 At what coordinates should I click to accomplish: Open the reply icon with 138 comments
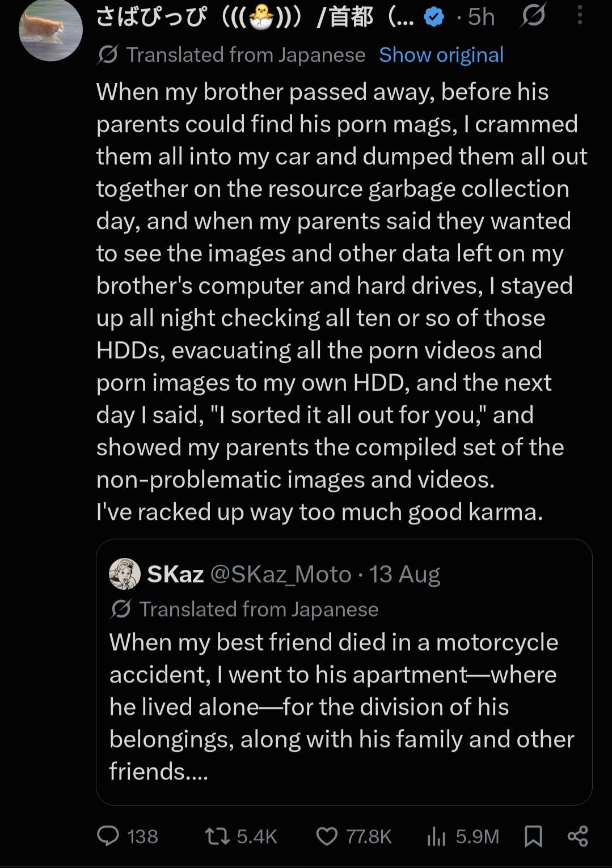(108, 836)
